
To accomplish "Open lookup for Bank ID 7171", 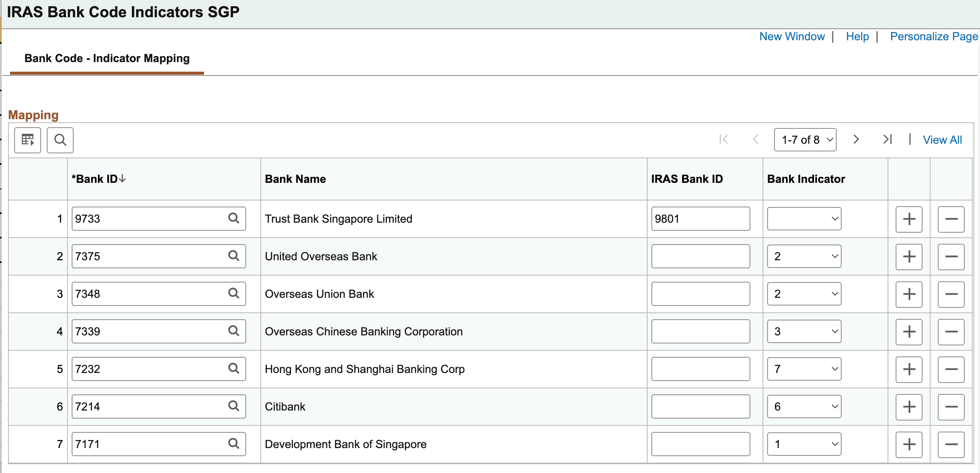I will [x=233, y=443].
